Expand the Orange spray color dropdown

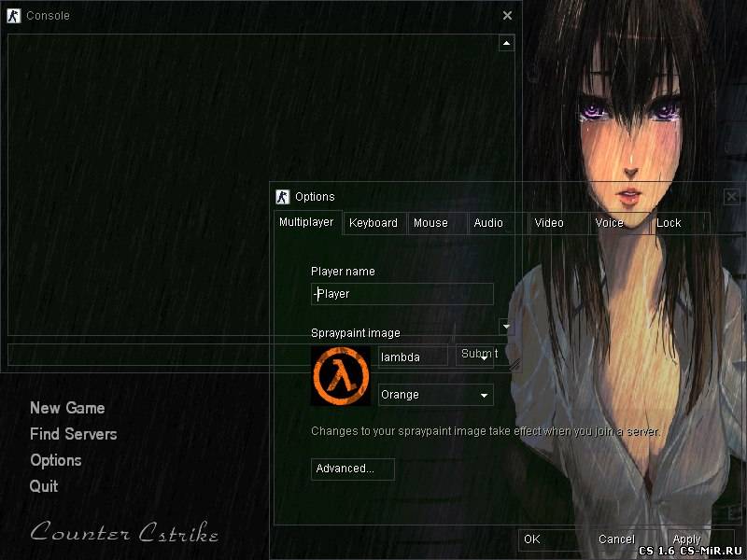pyautogui.click(x=436, y=395)
